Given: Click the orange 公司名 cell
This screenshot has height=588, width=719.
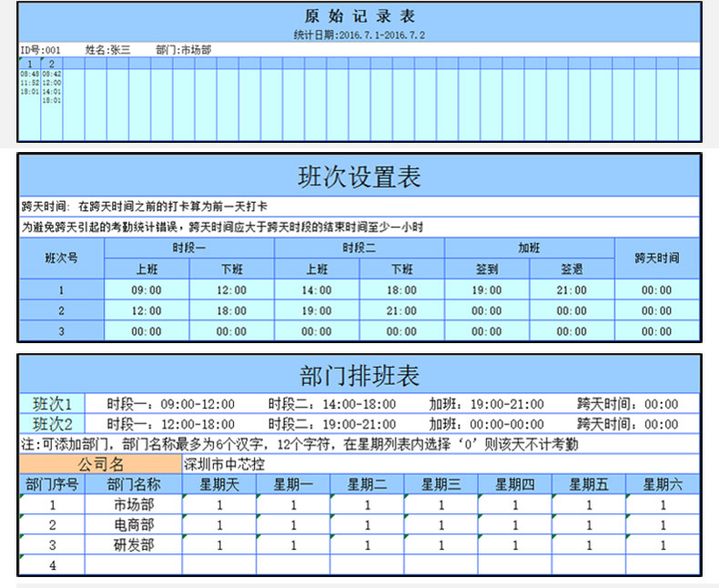Looking at the screenshot, I should 98,464.
